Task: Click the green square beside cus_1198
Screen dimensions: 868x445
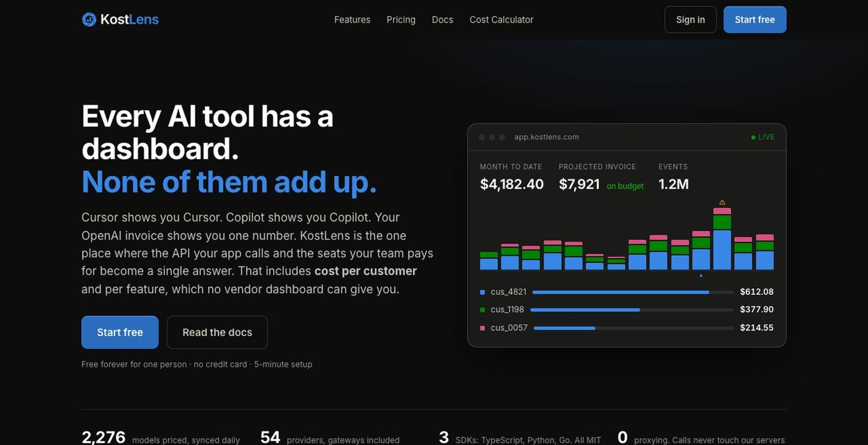Action: 482,309
